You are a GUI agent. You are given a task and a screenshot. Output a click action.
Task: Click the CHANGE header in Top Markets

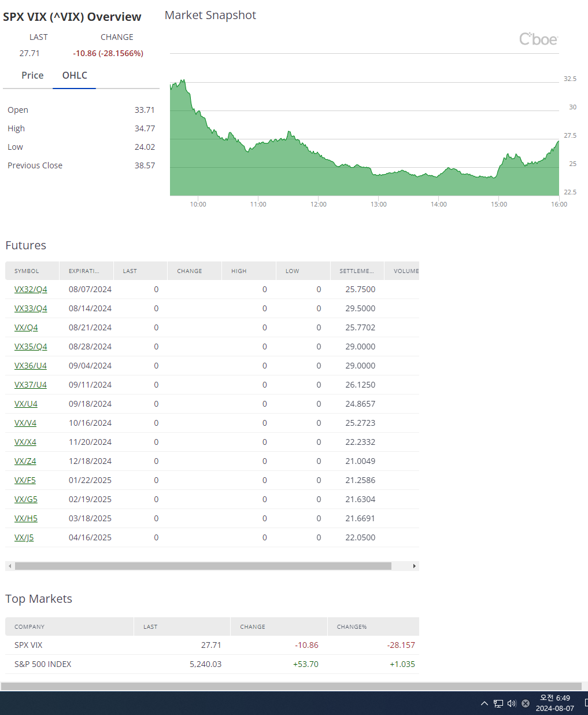click(x=279, y=626)
